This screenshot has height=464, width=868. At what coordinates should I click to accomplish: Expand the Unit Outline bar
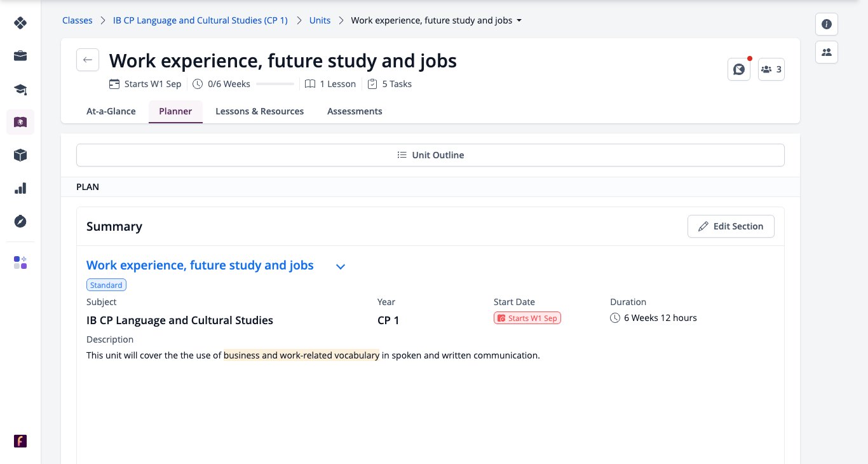(x=430, y=155)
